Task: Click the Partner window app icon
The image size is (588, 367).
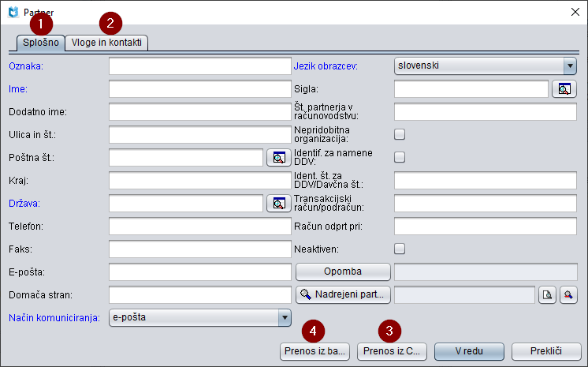Action: click(x=13, y=12)
